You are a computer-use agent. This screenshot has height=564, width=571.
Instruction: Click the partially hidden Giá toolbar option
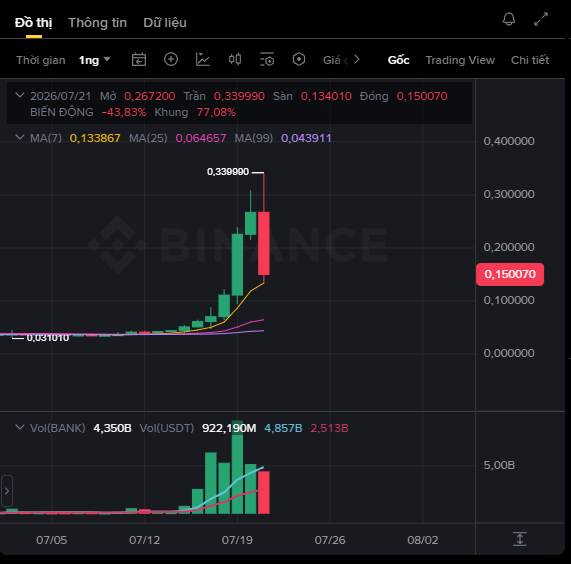[x=335, y=60]
